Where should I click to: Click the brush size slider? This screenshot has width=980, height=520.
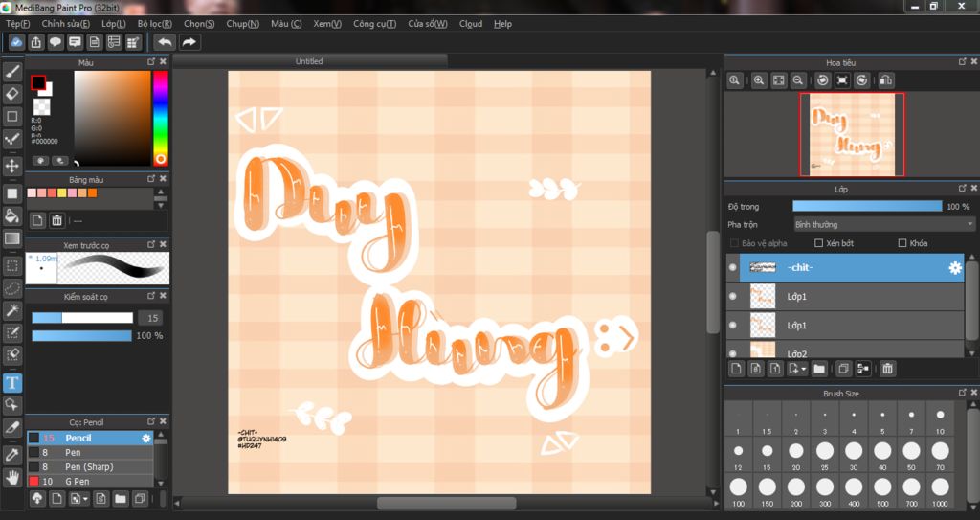[82, 318]
